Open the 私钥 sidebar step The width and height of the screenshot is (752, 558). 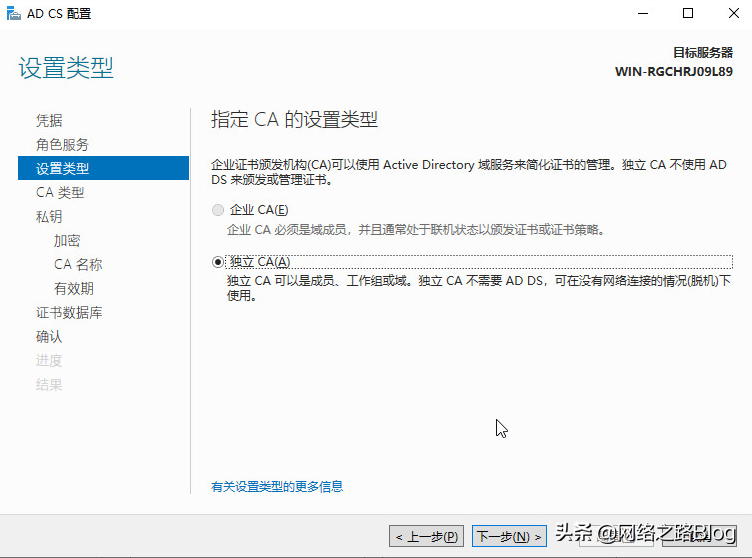[49, 216]
